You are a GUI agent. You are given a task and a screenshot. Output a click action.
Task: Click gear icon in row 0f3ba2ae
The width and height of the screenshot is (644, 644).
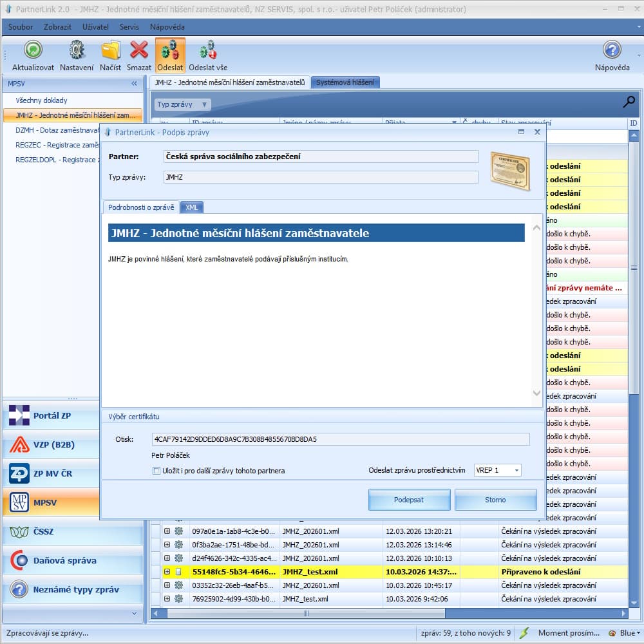coord(178,545)
